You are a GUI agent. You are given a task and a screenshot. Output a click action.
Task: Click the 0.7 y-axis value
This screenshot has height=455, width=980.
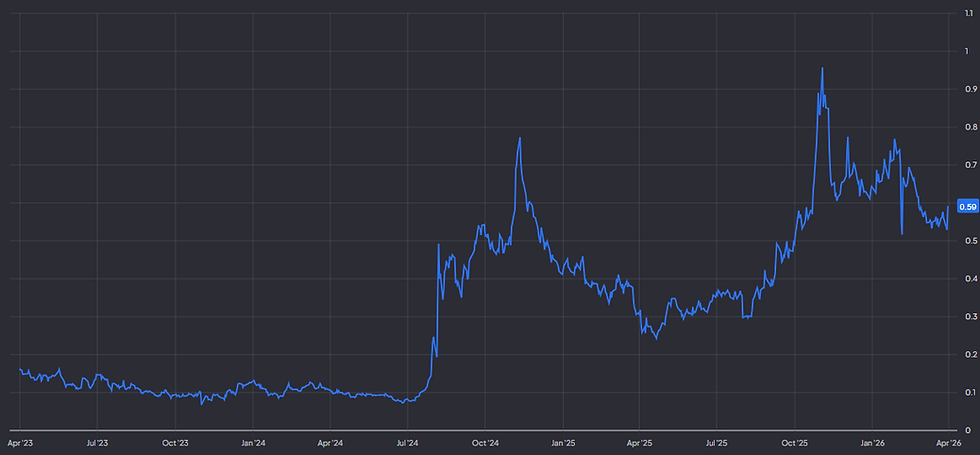click(x=969, y=165)
